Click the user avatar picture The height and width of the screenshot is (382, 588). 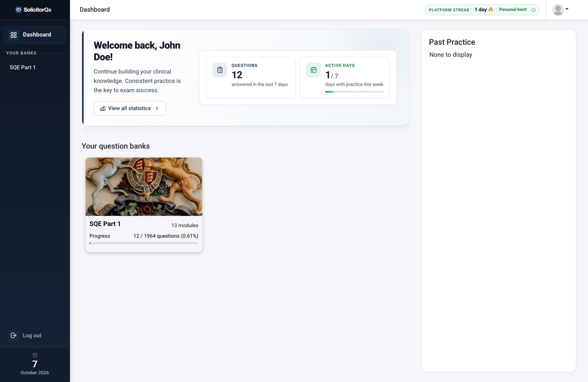pyautogui.click(x=558, y=10)
